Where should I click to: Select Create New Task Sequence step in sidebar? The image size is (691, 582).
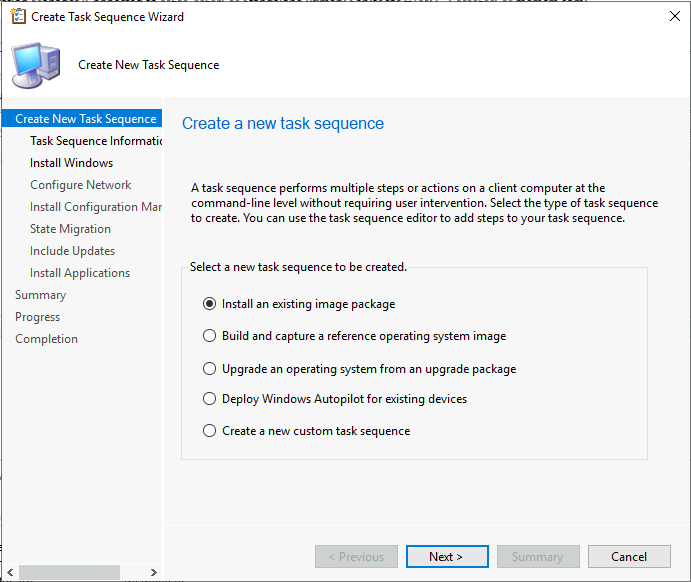[82, 119]
